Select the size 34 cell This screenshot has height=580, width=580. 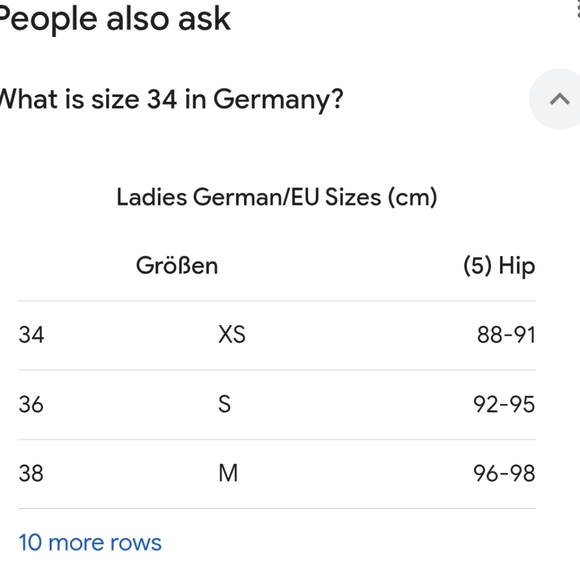tap(31, 335)
